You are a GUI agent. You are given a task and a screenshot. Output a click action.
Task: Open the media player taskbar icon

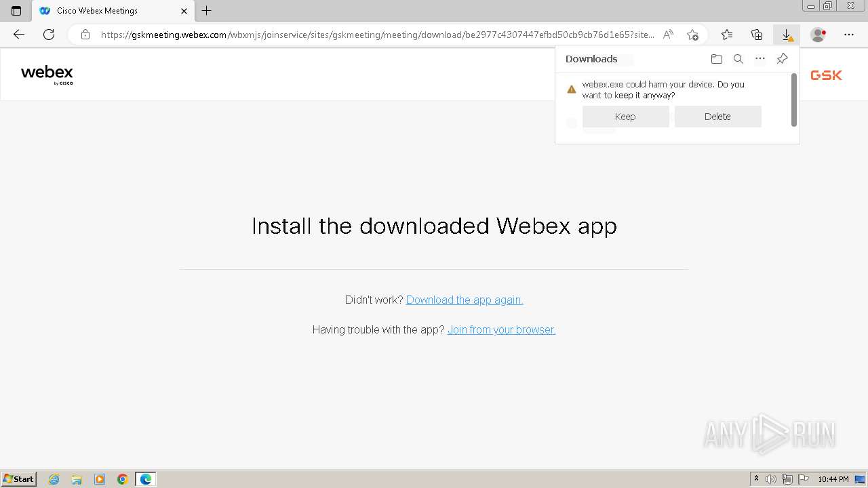(x=100, y=479)
